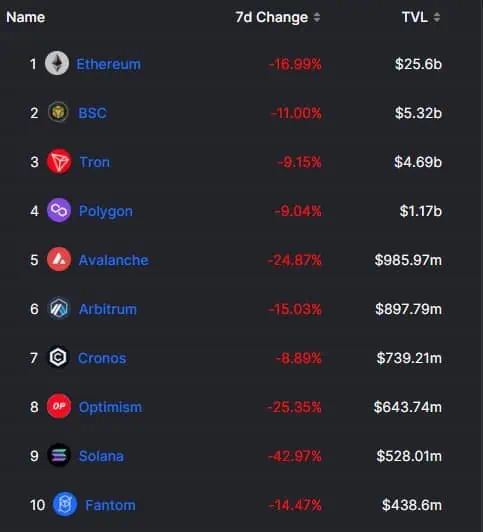
Task: Click the Ethereum logo icon
Action: [x=57, y=63]
